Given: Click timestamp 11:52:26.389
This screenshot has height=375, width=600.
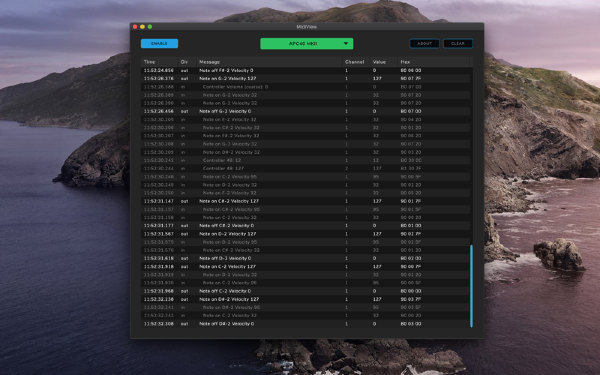Looking at the screenshot, I should (158, 95).
